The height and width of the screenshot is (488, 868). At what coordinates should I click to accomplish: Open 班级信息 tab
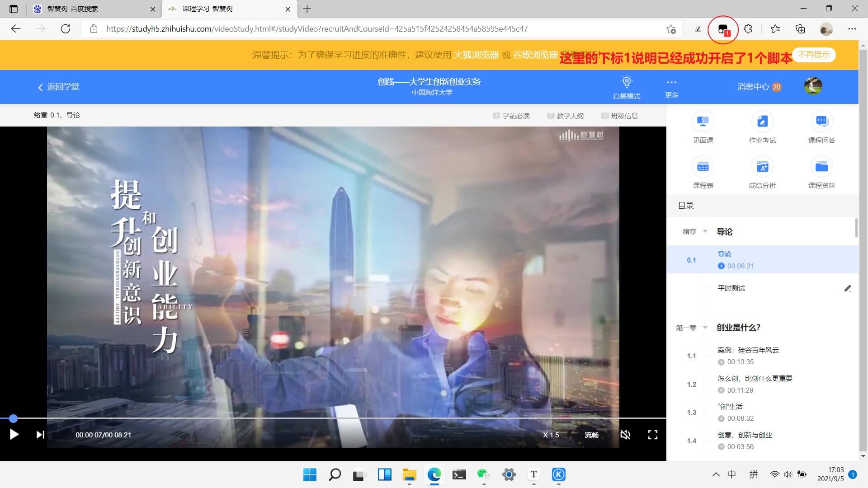tap(619, 116)
